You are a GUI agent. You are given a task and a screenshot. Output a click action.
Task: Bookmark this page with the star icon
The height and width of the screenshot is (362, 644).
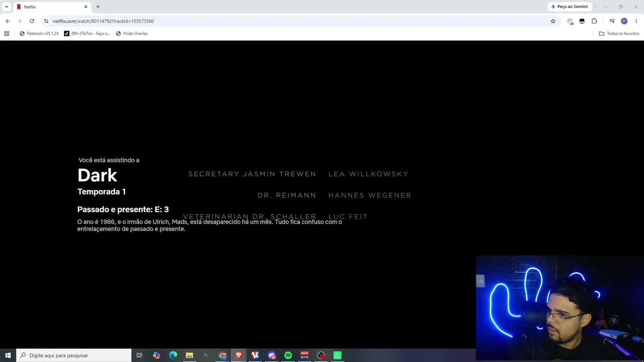click(x=553, y=21)
